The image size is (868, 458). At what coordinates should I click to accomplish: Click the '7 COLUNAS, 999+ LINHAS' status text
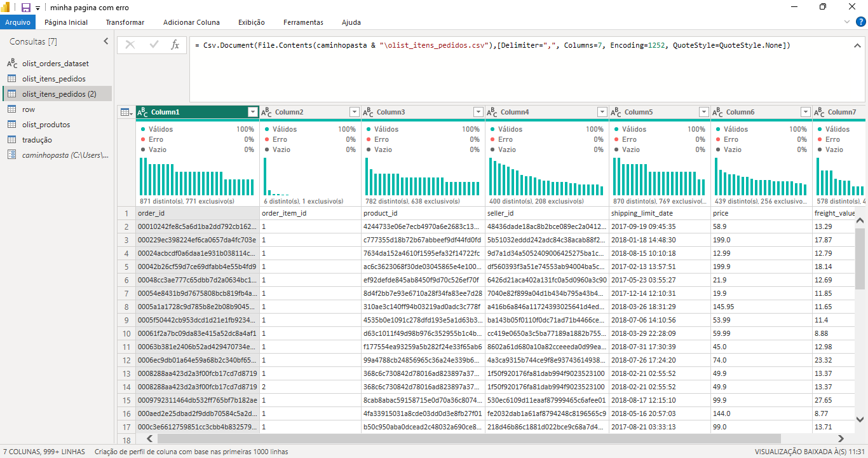click(44, 452)
